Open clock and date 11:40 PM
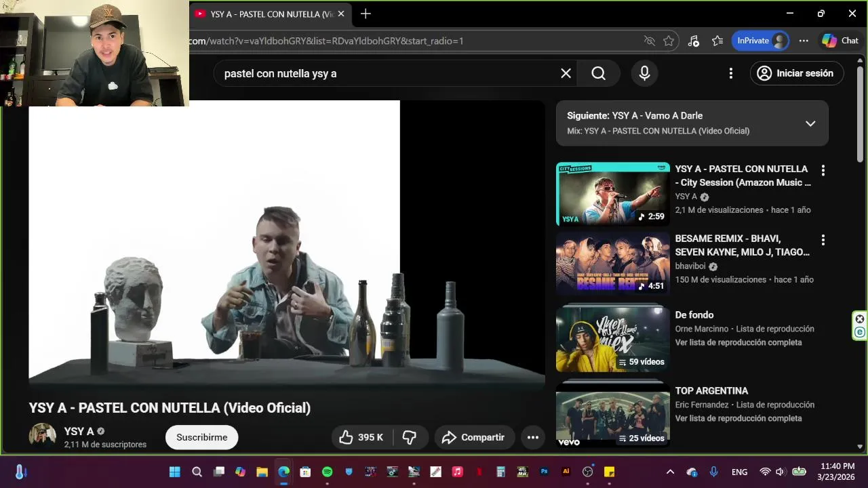 tap(837, 472)
